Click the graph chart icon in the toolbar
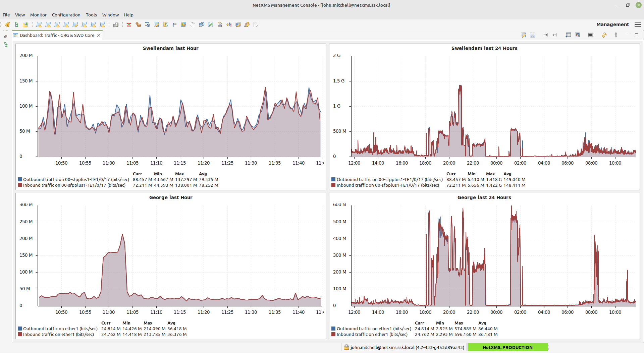This screenshot has height=353, width=644. (211, 24)
